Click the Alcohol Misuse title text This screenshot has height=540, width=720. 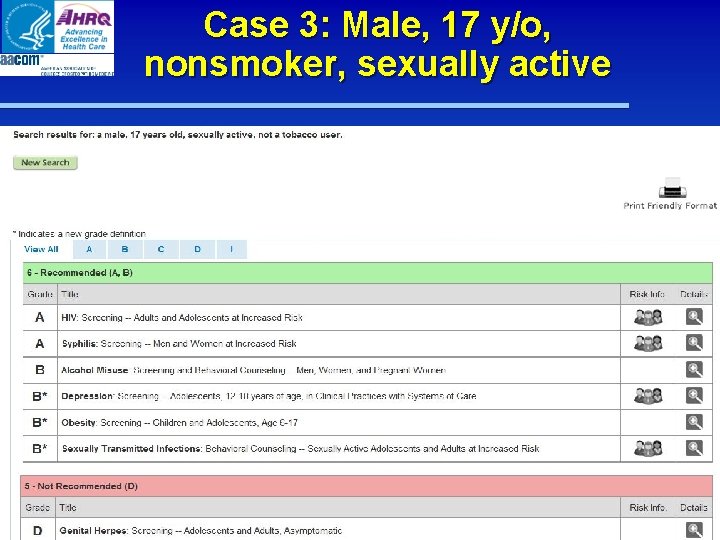[253, 370]
